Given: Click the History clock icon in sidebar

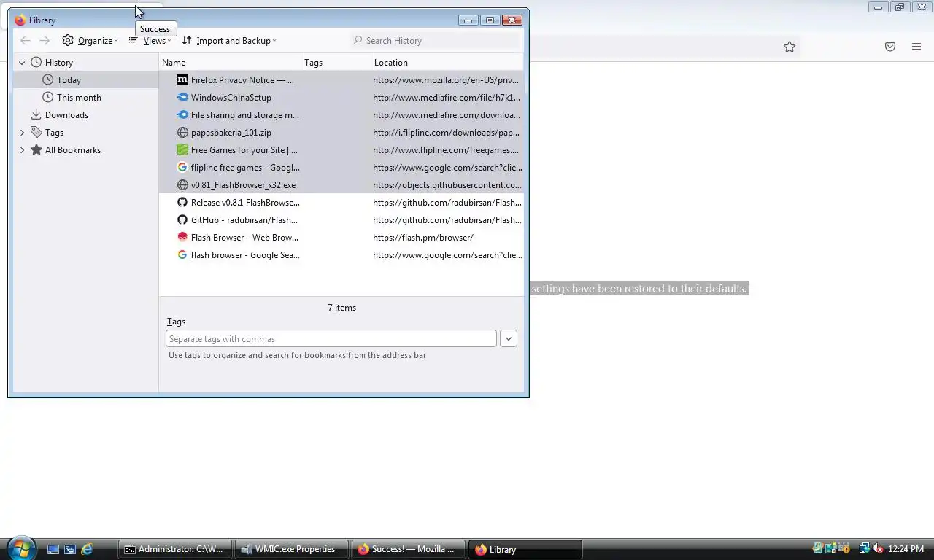Looking at the screenshot, I should pyautogui.click(x=36, y=63).
